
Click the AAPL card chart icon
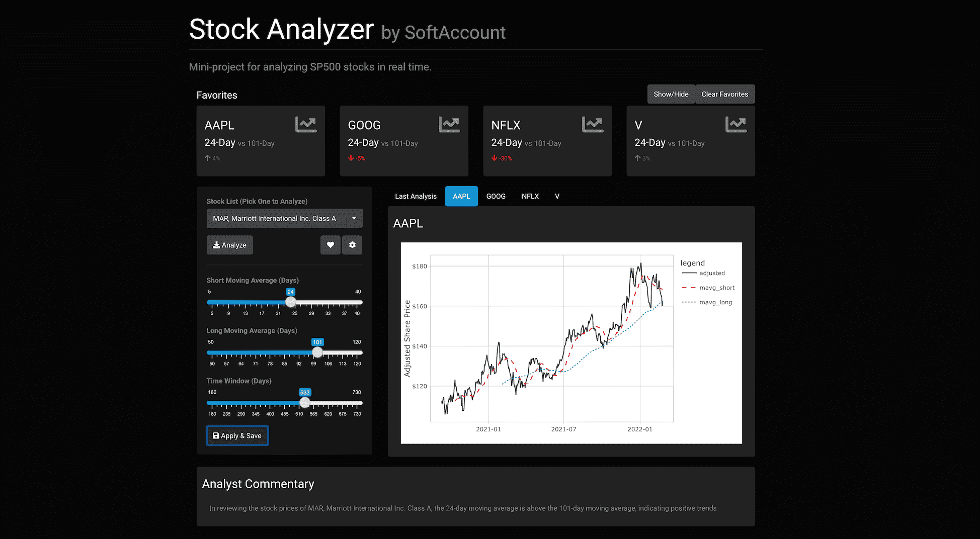[x=306, y=124]
